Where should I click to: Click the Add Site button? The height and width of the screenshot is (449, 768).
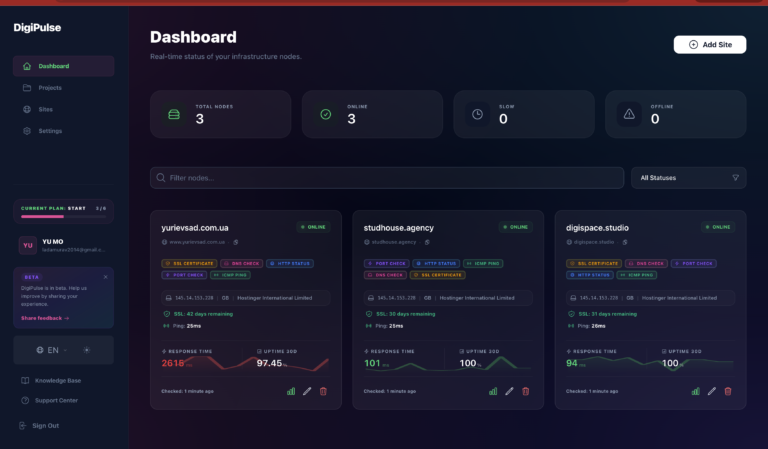[x=710, y=45]
